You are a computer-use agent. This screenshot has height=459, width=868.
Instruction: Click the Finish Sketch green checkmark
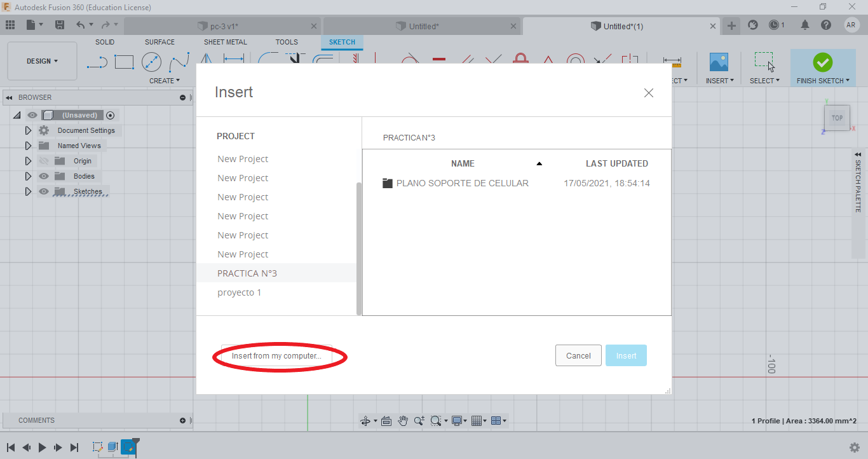(823, 62)
